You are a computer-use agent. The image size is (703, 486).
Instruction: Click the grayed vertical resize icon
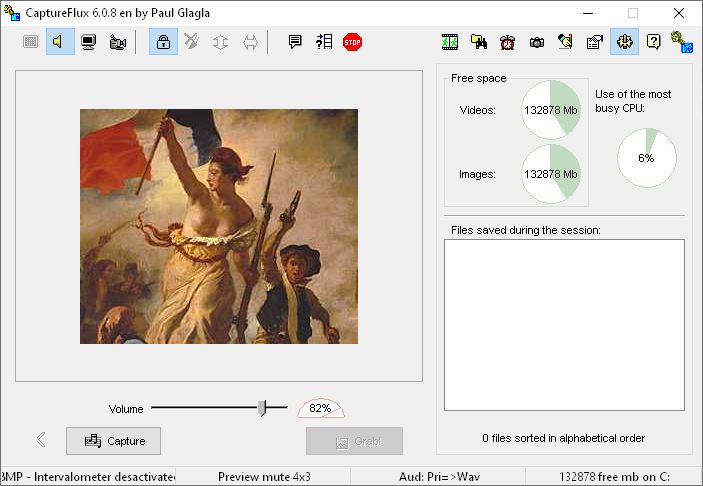coord(221,42)
